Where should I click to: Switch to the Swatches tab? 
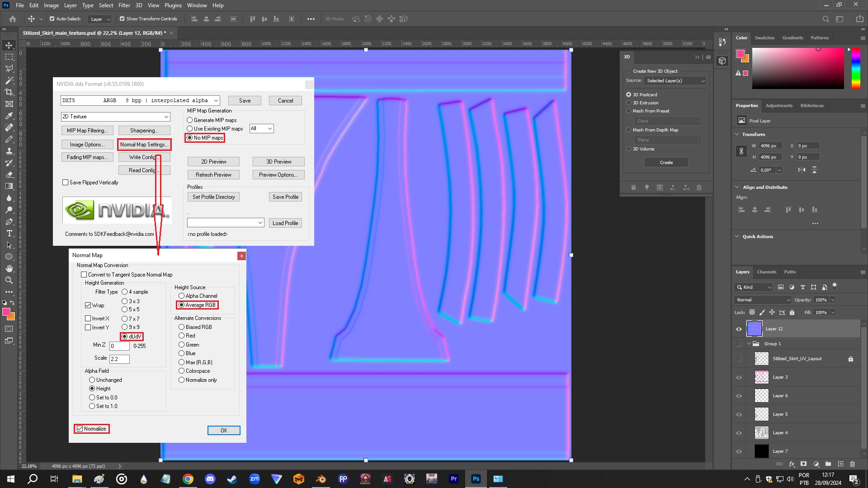[764, 38]
